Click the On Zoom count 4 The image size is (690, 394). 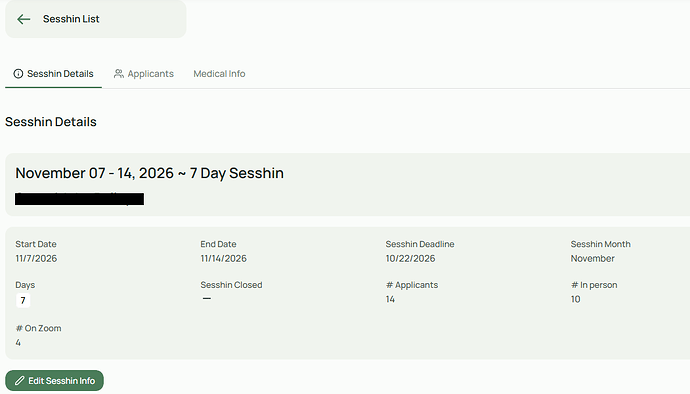tap(18, 342)
